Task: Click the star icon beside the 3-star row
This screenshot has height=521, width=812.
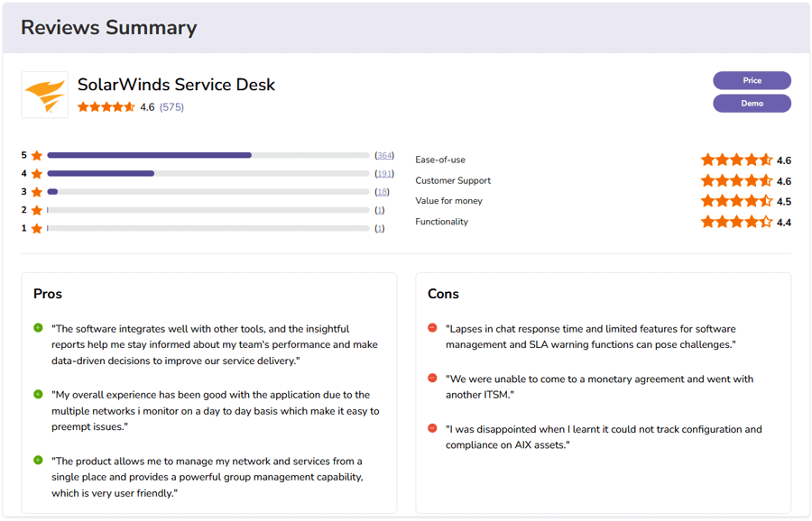Action: point(34,191)
